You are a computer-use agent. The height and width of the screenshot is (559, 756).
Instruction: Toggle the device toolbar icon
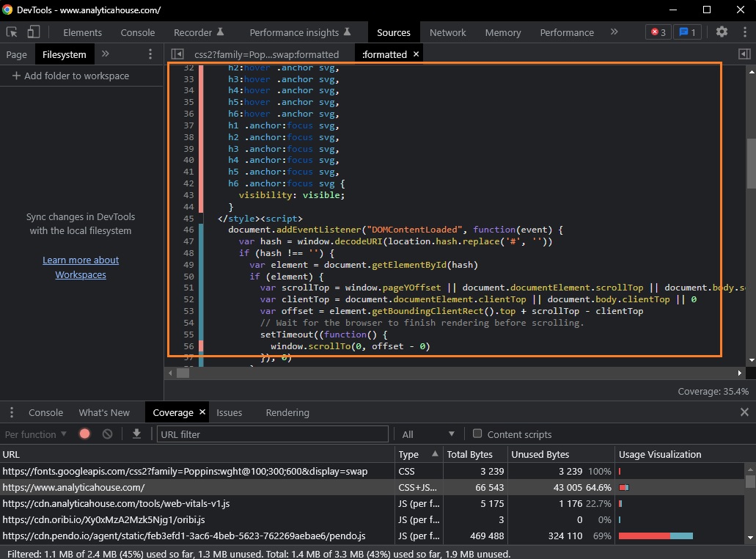click(33, 32)
